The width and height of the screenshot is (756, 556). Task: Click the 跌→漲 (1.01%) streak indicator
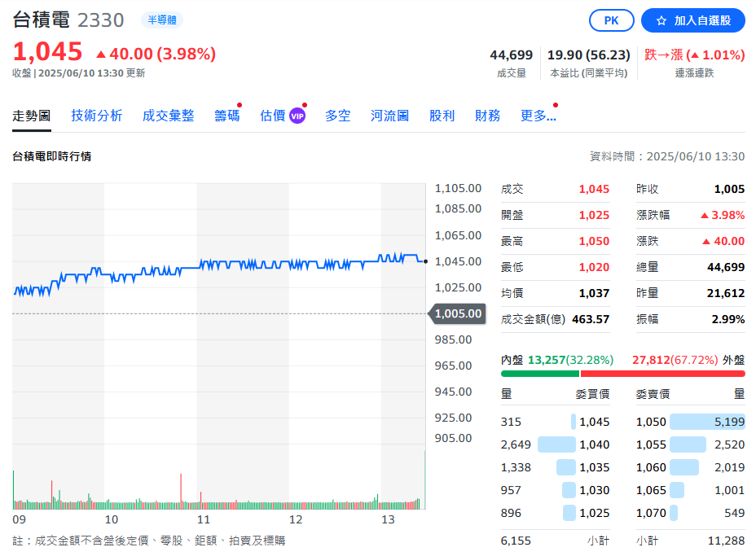tap(695, 55)
